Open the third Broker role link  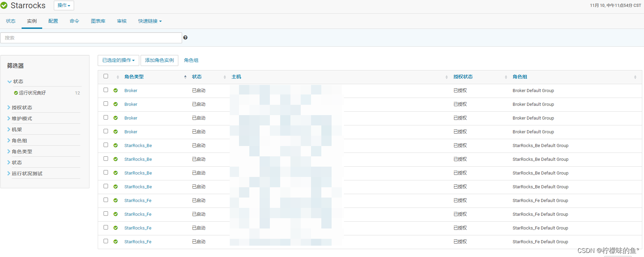[131, 118]
